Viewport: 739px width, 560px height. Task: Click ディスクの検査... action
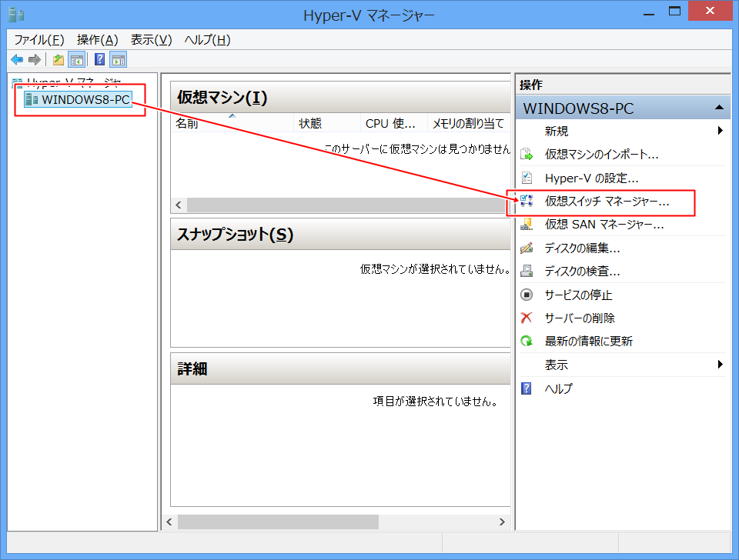[x=582, y=271]
